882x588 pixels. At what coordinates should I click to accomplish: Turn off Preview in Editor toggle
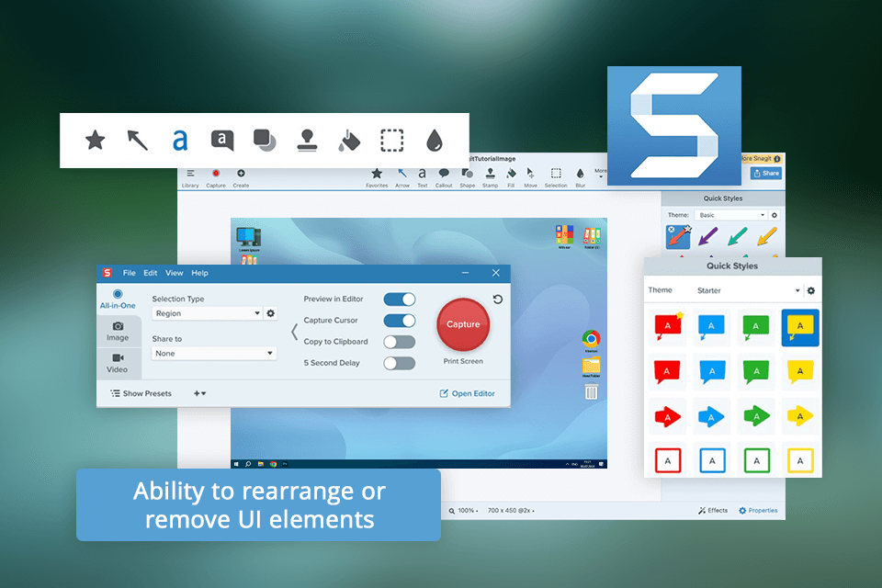(x=400, y=300)
